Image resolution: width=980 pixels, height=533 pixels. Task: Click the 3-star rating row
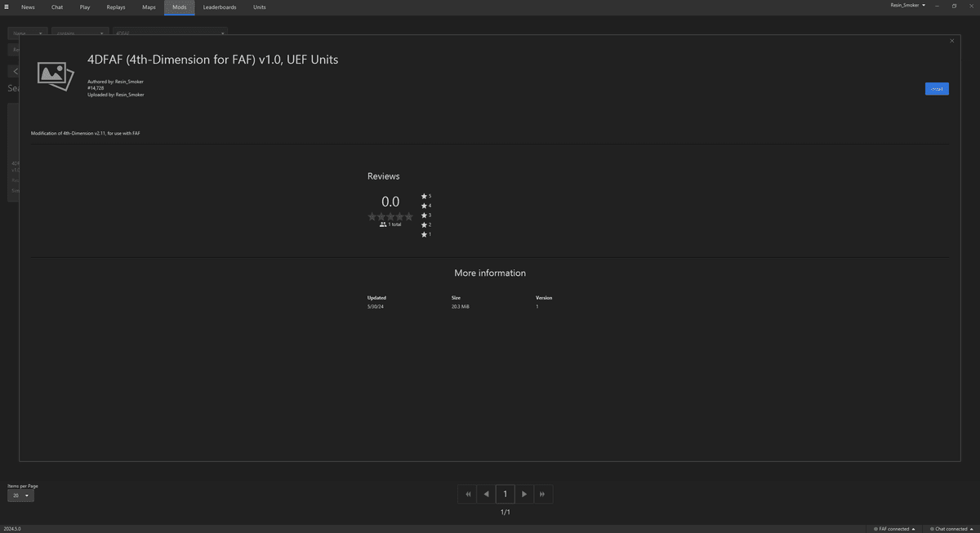[426, 215]
